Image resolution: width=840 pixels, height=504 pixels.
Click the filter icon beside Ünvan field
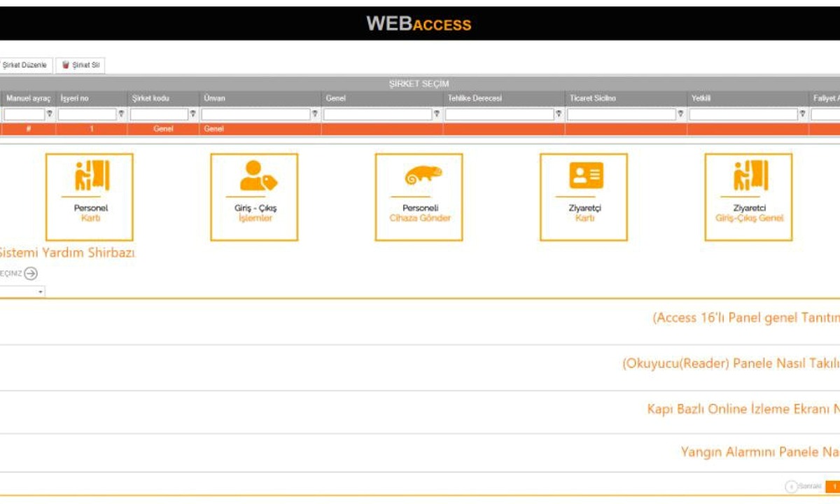tap(314, 113)
